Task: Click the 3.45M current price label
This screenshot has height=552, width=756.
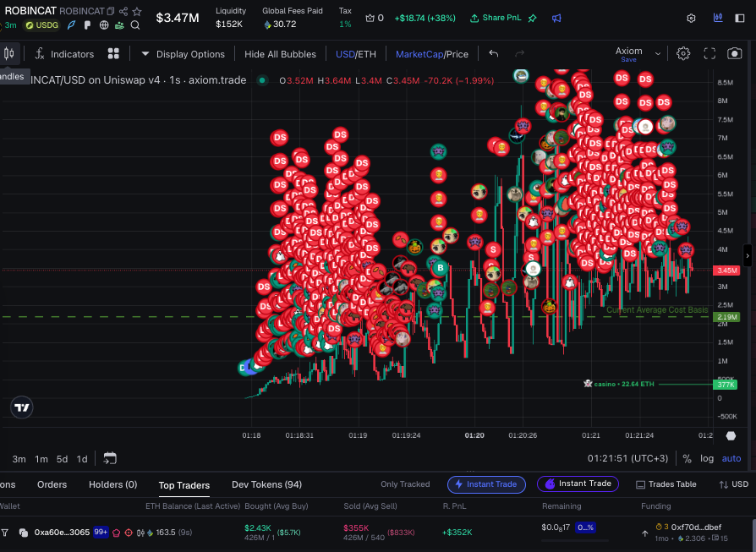Action: tap(726, 271)
